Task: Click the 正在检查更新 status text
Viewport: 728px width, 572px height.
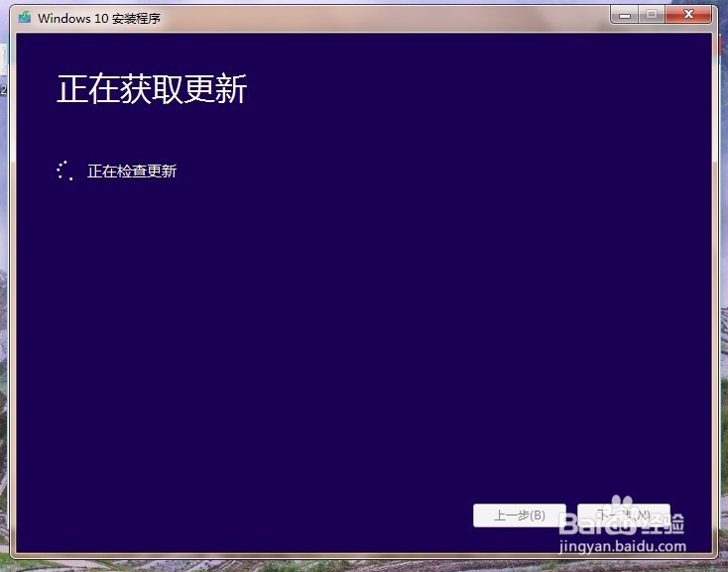Action: point(132,172)
